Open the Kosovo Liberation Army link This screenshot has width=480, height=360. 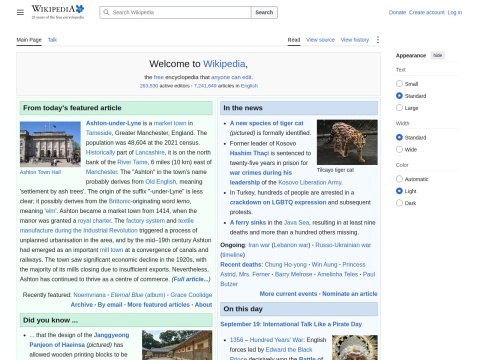pyautogui.click(x=310, y=182)
